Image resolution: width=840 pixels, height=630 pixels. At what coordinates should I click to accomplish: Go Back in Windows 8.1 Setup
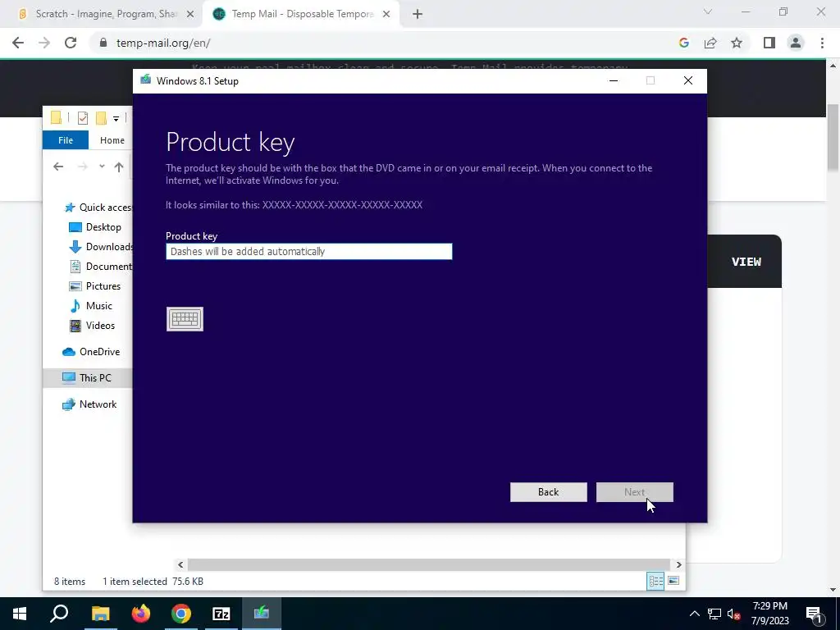point(549,492)
